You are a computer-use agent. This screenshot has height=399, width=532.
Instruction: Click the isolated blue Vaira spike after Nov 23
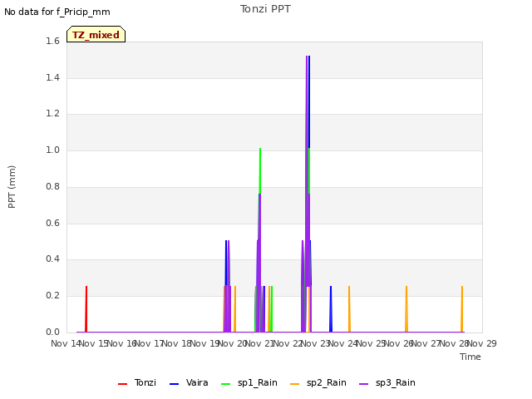(x=331, y=308)
